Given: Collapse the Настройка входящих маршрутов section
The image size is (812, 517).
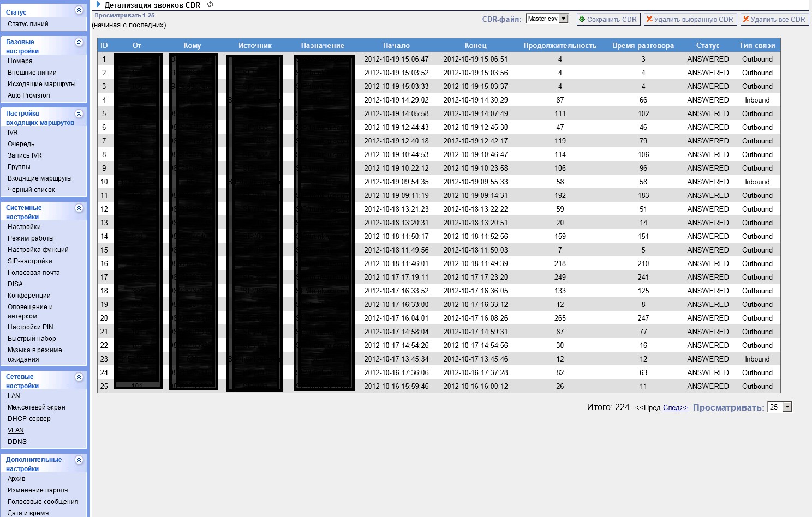Looking at the screenshot, I should 79,113.
